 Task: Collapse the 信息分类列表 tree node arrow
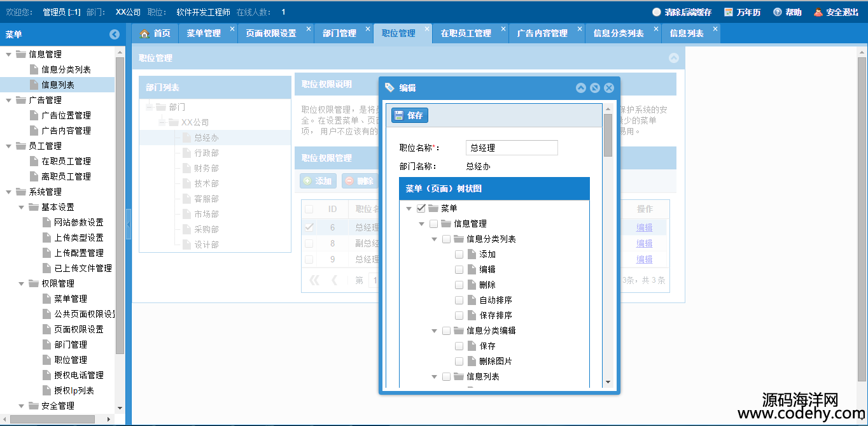(435, 239)
